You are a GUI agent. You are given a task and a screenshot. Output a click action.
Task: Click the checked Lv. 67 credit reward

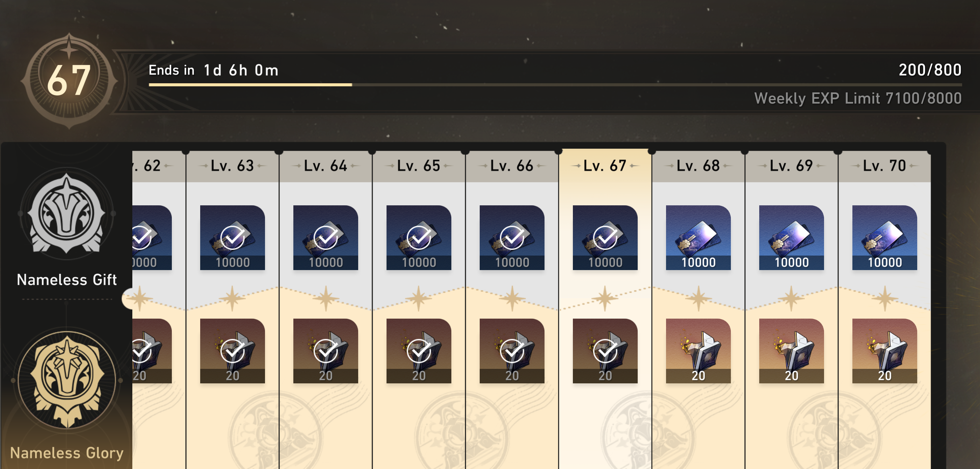(x=605, y=238)
